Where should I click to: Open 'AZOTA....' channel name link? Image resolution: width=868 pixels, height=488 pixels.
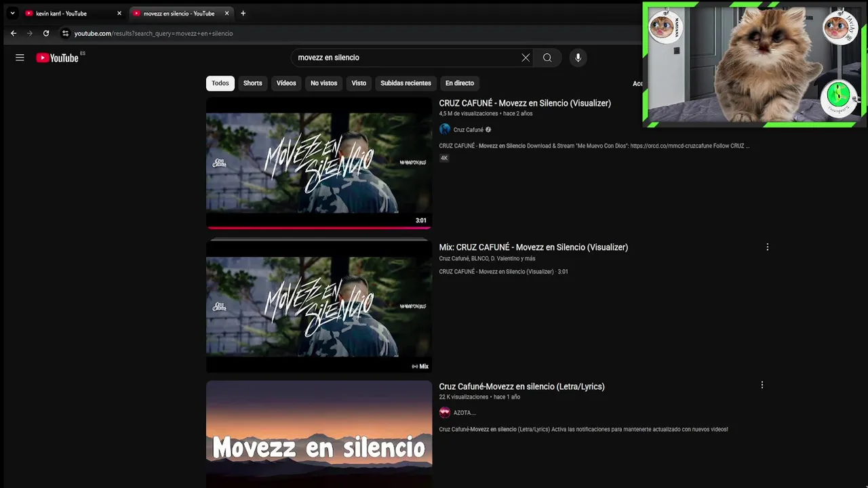click(465, 412)
